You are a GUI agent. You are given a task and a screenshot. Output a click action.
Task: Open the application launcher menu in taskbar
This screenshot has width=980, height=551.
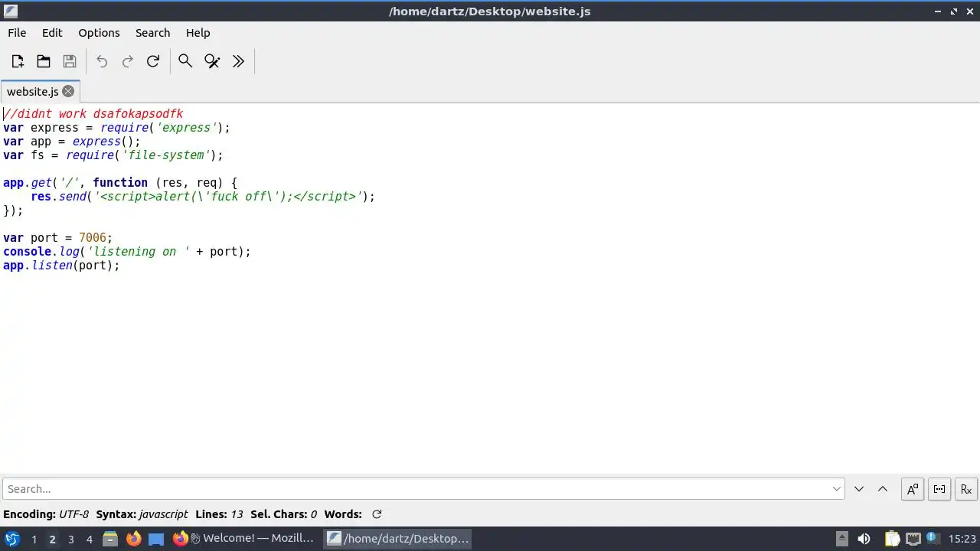tap(12, 539)
